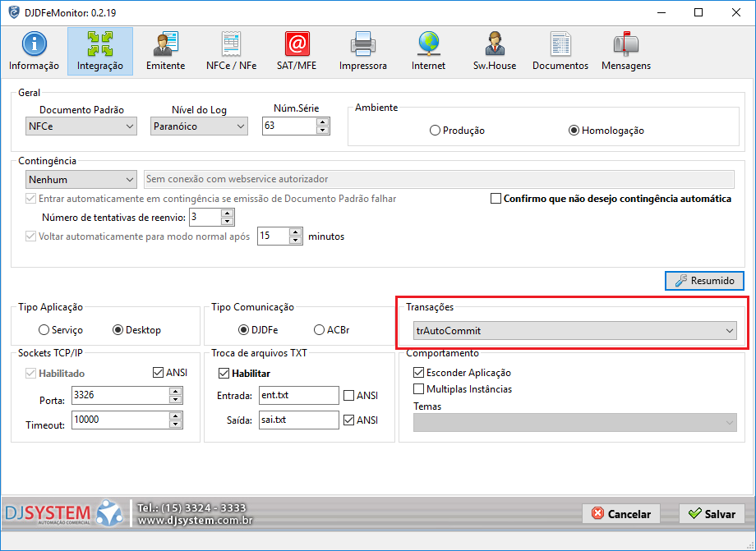
Task: Open the Contingência Nenhum dropdown
Action: 81,180
